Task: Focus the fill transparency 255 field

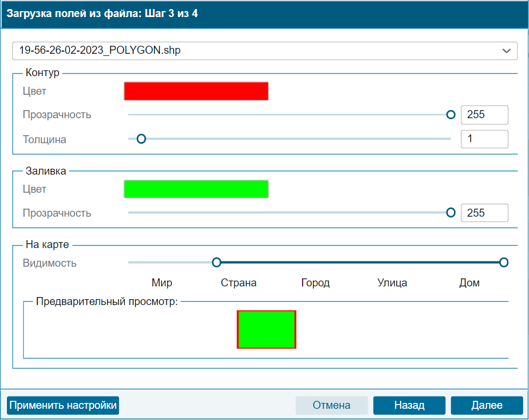Action: (484, 213)
